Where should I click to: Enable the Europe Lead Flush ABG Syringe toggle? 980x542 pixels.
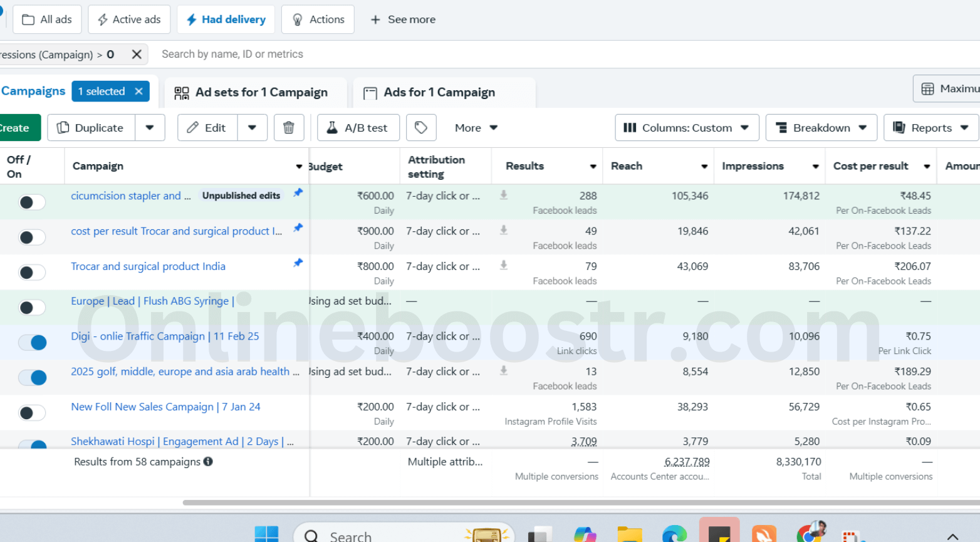pos(32,308)
